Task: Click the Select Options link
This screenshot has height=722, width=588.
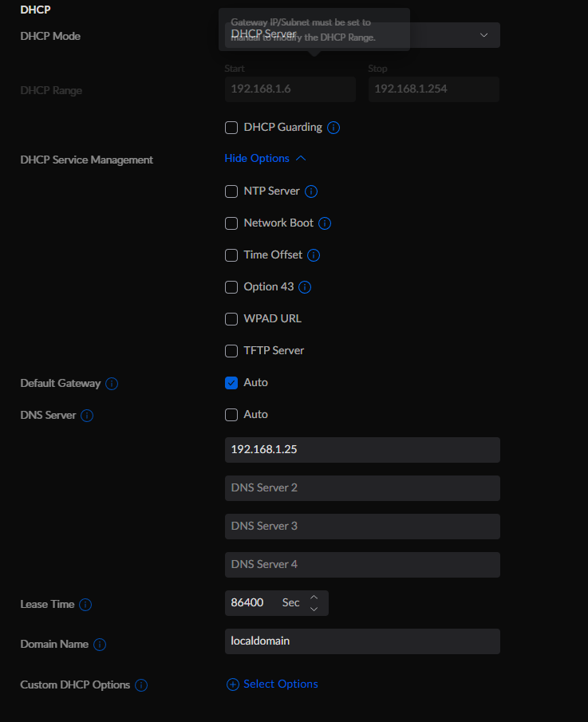Action: click(x=280, y=684)
